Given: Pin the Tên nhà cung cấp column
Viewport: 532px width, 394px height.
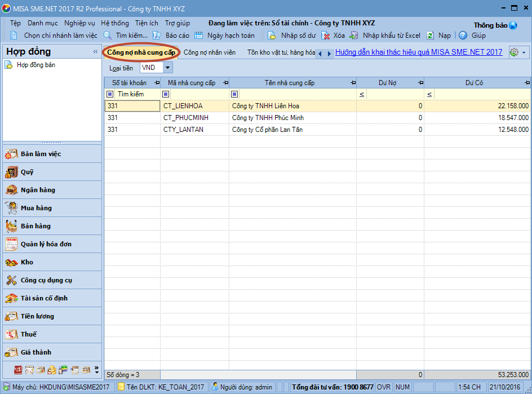Looking at the screenshot, I should (x=353, y=83).
